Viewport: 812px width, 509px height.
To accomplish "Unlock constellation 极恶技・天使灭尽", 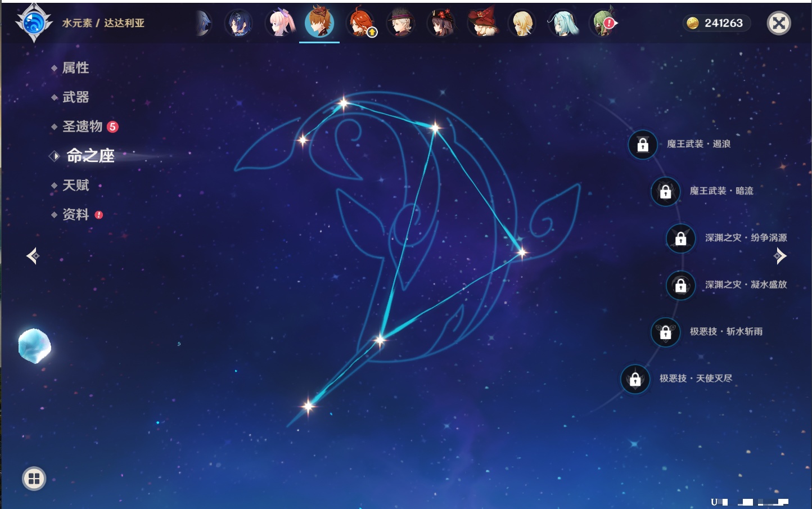I will coord(635,379).
